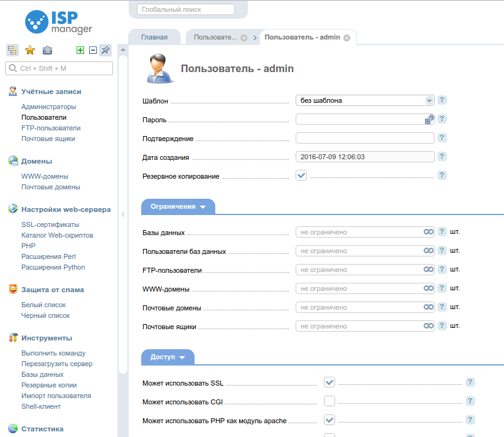Screen dimensions: 504x437
Task: Close the Пользователь - admin tab
Action: click(x=347, y=38)
